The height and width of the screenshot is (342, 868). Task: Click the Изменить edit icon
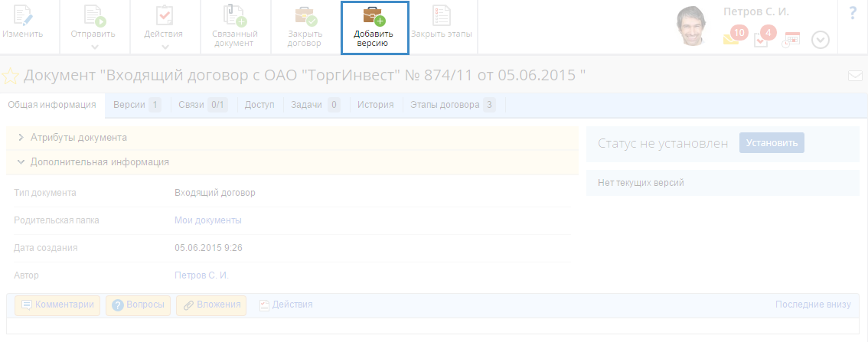22,15
